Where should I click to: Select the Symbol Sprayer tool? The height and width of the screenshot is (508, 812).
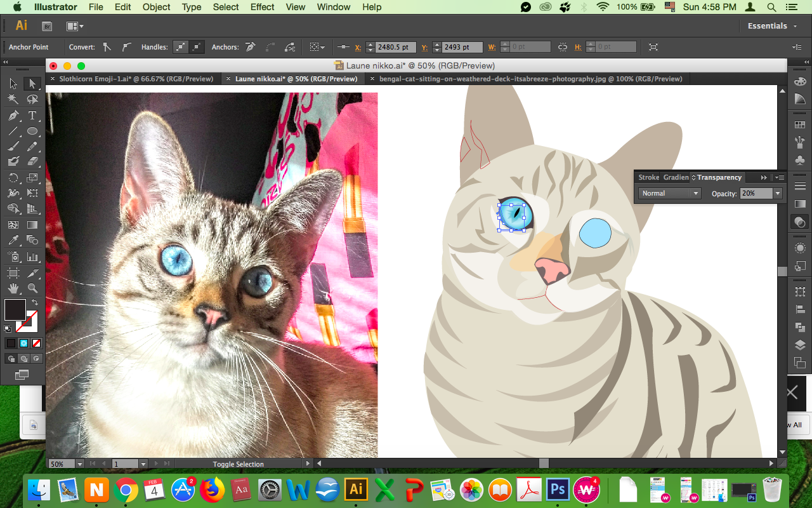13,257
